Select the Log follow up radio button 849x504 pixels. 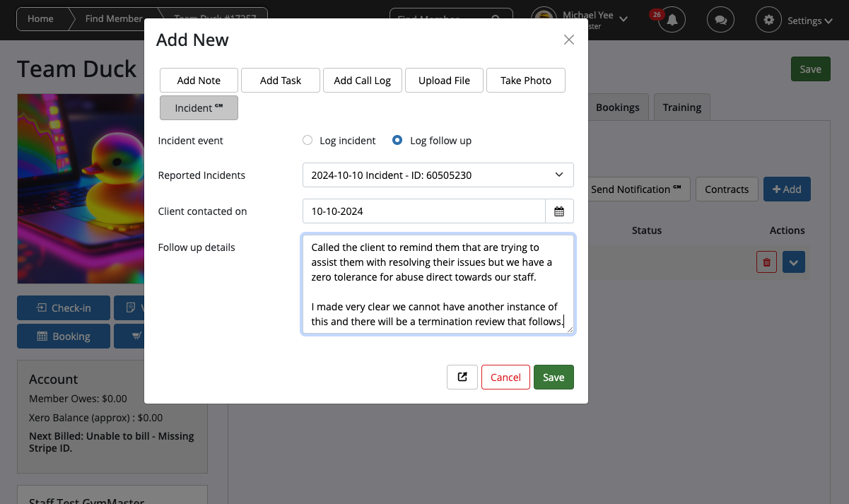click(397, 141)
